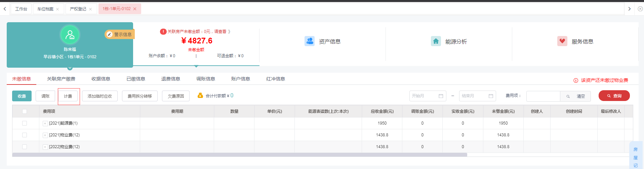Click info icon next to 该资产还未缴过物业费

coord(576,80)
